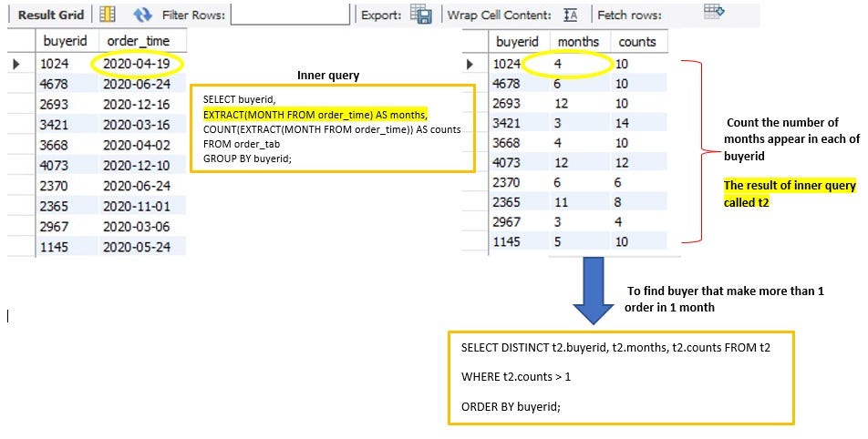The height and width of the screenshot is (439, 868).
Task: Select the counts value 6 for buyer 2370
Action: pyautogui.click(x=618, y=182)
